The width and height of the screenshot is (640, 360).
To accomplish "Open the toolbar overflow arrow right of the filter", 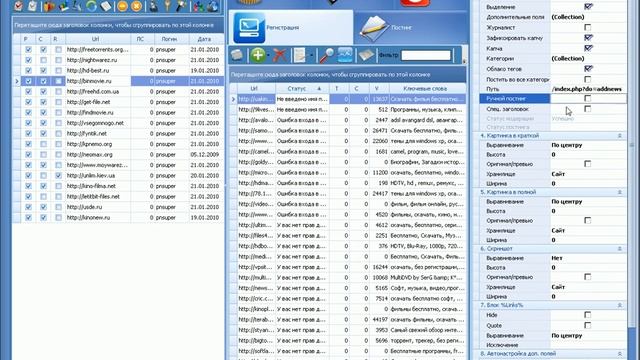I will (464, 60).
